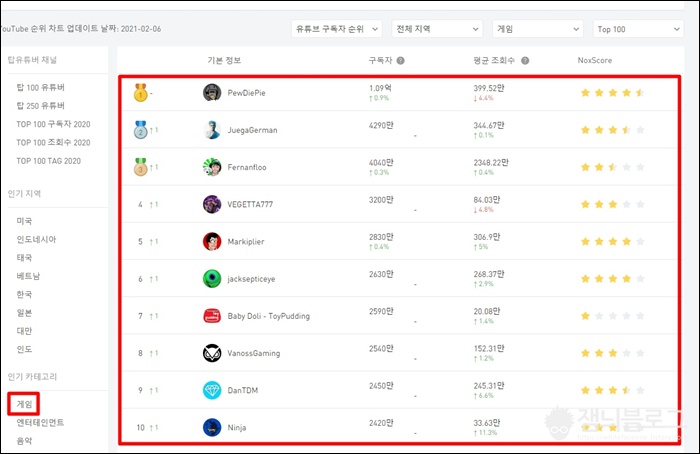The width and height of the screenshot is (700, 454).
Task: Select 탑 250 유튜버 in sidebar
Action: (41, 106)
